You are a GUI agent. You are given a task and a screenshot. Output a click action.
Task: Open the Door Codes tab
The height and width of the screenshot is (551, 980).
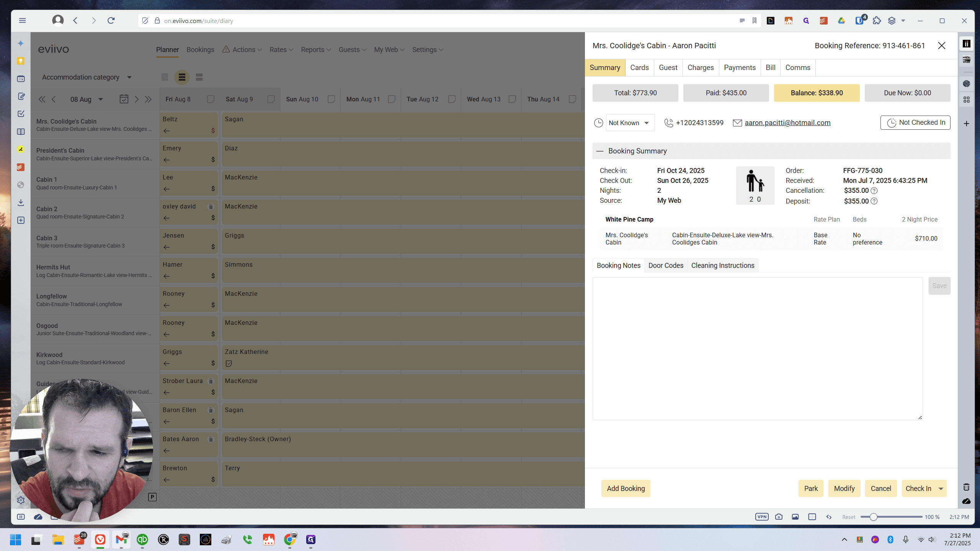tap(666, 266)
